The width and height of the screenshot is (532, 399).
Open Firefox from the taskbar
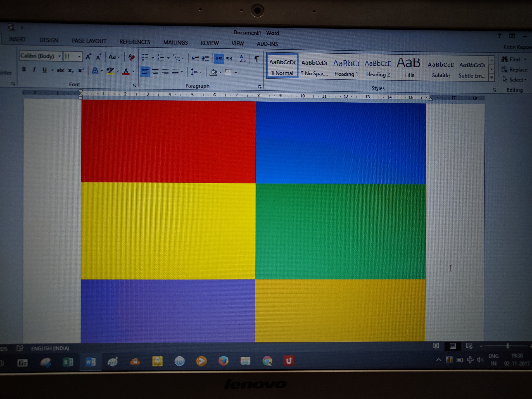(x=223, y=361)
